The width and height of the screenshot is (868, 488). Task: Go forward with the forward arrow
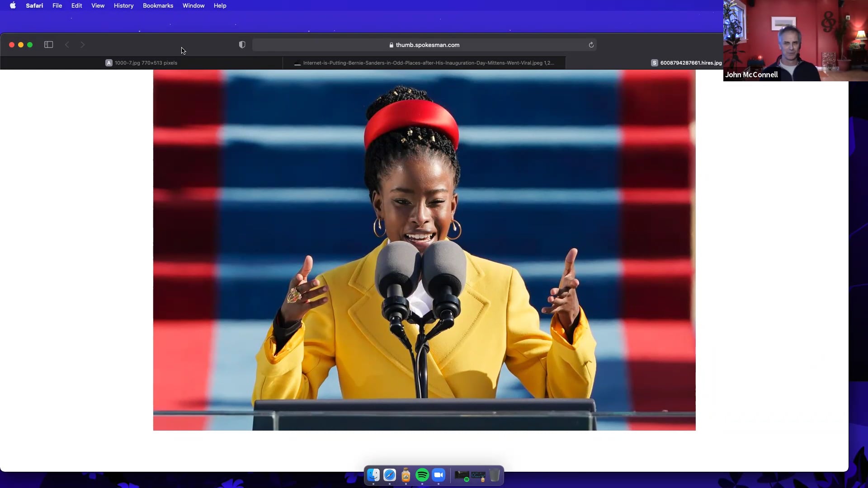tap(82, 45)
